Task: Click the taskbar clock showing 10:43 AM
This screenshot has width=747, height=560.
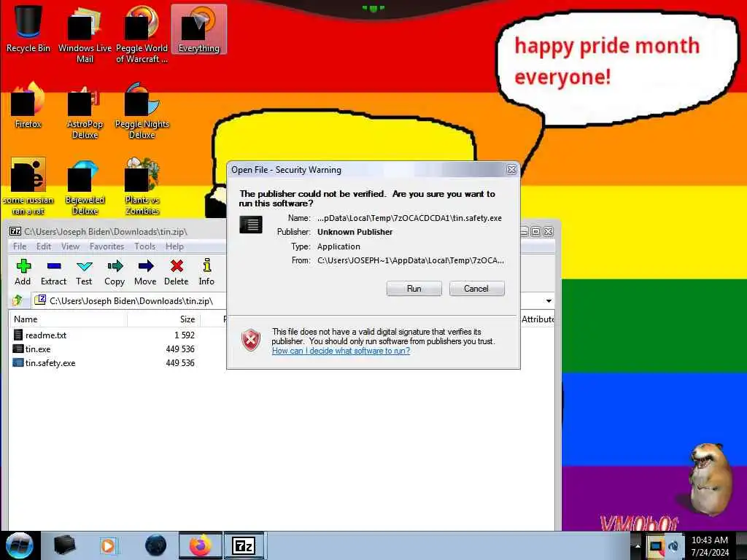Action: coord(710,546)
